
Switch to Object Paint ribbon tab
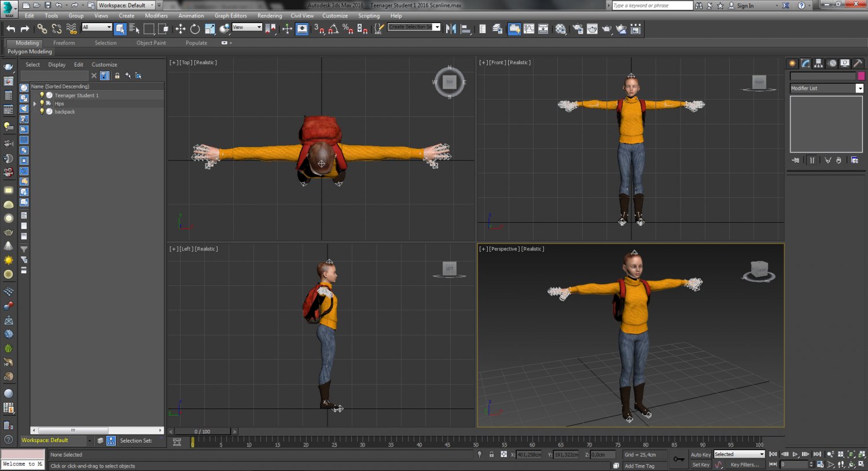coord(151,43)
